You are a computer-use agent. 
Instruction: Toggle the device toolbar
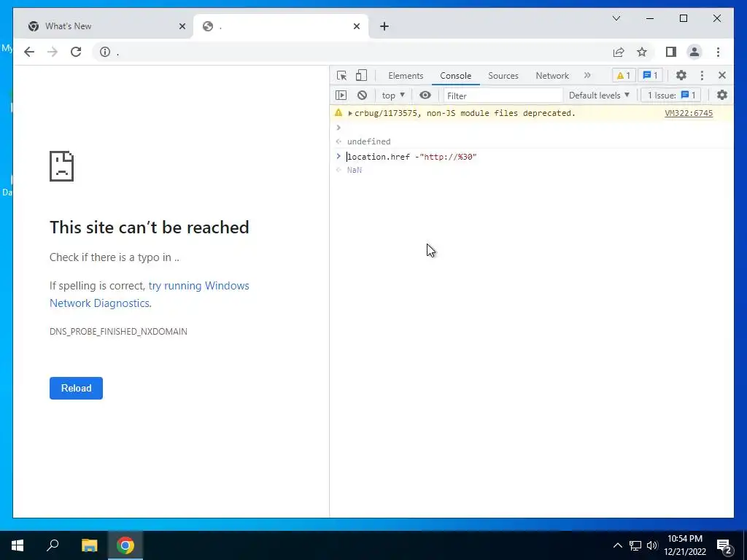(x=362, y=75)
